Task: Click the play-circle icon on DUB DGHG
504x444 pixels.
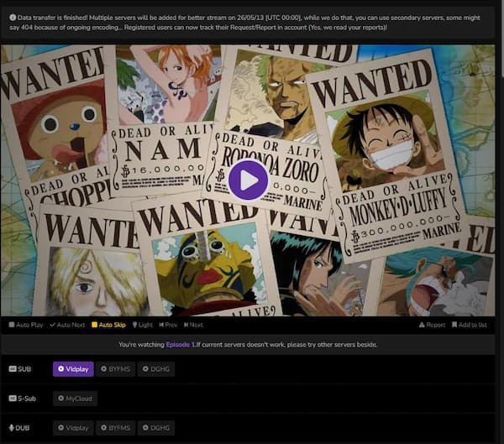Action: point(145,427)
